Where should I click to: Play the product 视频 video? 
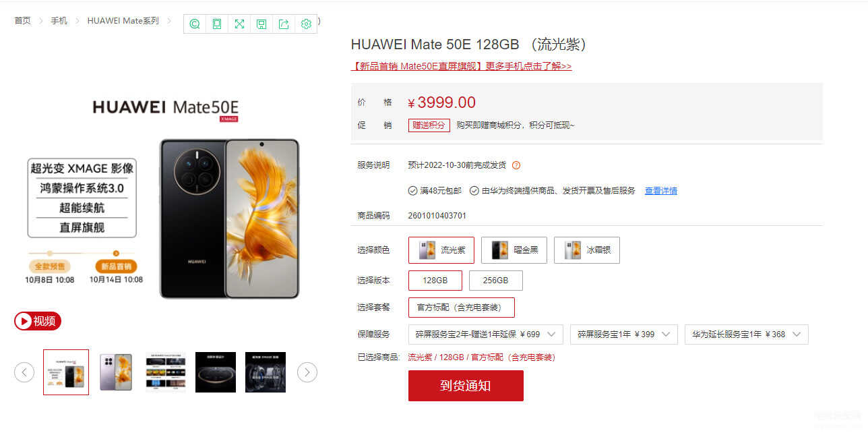point(38,321)
